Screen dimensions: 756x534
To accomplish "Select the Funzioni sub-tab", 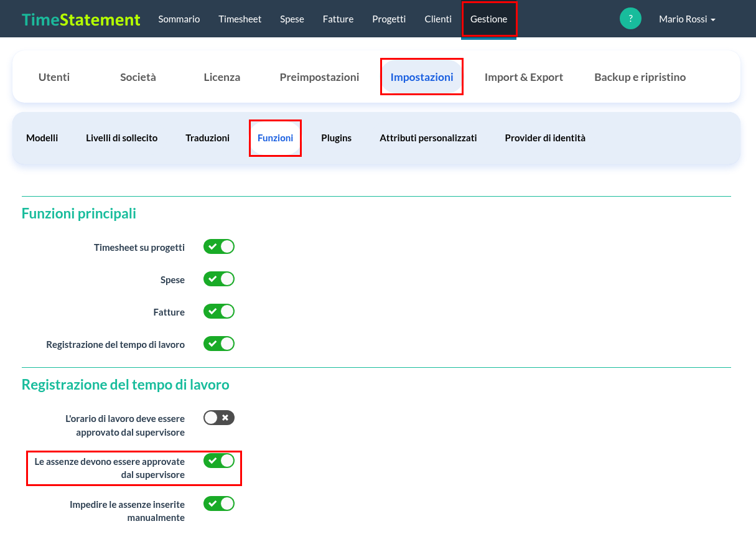I will [x=275, y=138].
